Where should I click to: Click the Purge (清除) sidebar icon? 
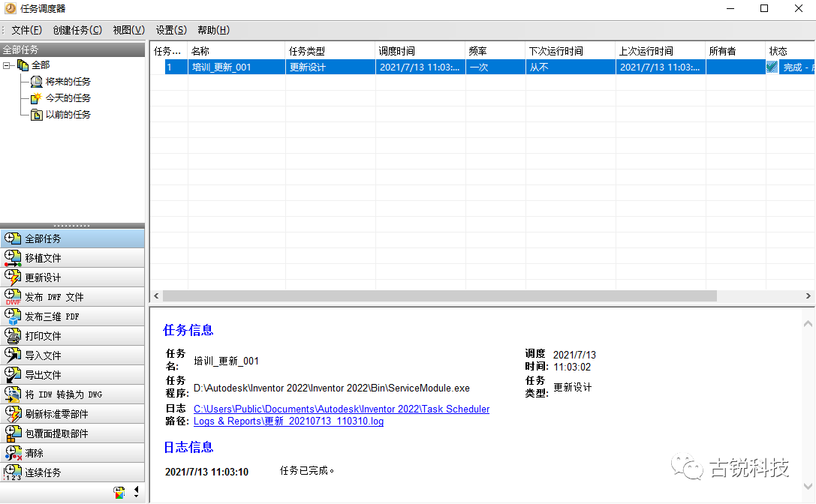click(x=13, y=453)
